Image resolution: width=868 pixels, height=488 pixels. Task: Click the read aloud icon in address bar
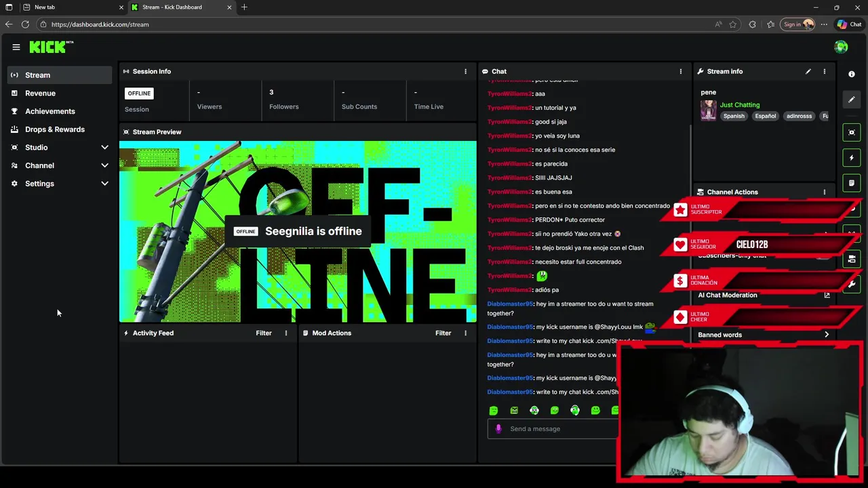[x=718, y=24]
